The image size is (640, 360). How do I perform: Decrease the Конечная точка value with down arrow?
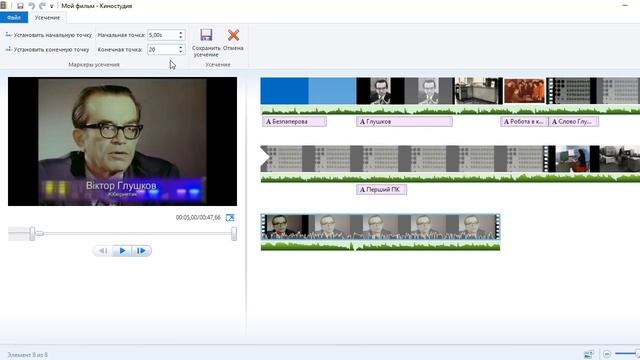pyautogui.click(x=181, y=52)
